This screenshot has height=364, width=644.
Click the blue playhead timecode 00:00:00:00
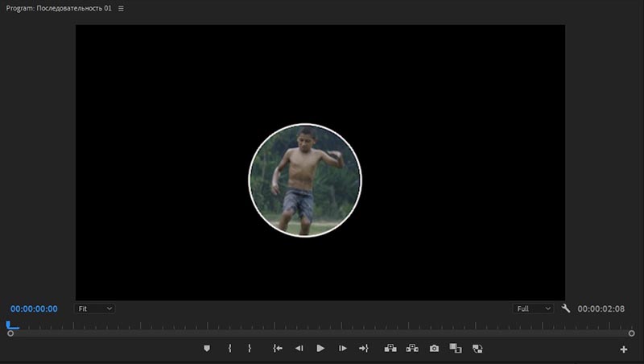[x=34, y=308]
